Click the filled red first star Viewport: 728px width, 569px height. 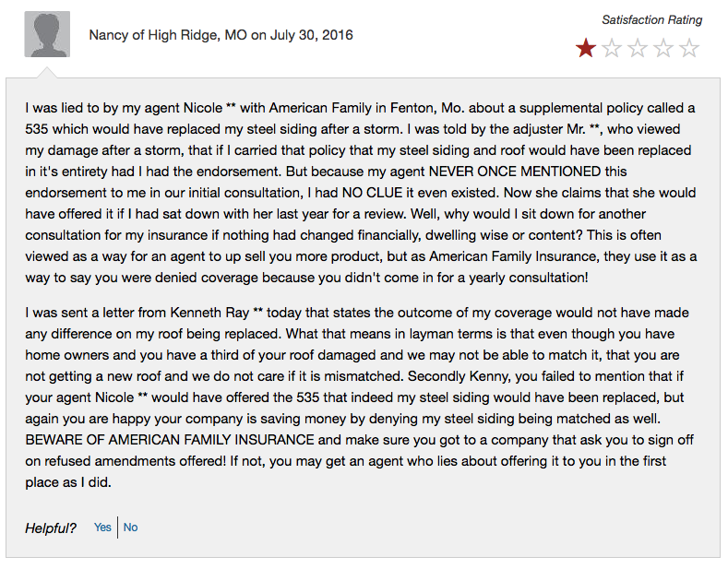click(x=585, y=49)
